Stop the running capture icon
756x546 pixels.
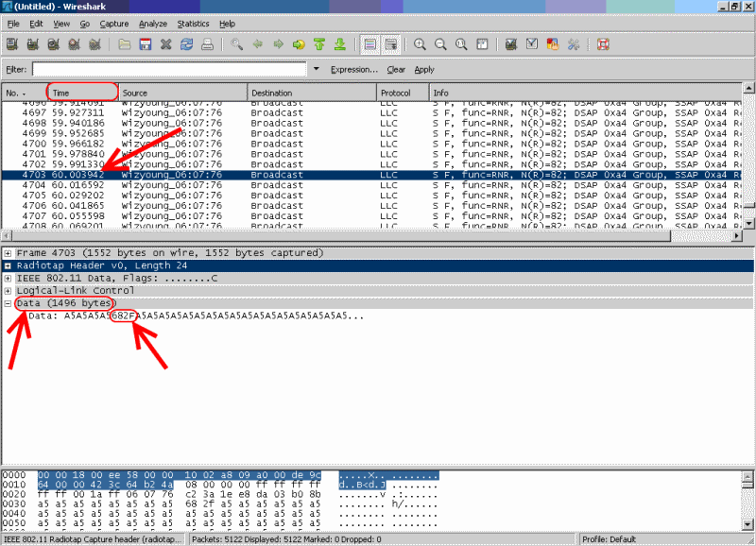(75, 44)
